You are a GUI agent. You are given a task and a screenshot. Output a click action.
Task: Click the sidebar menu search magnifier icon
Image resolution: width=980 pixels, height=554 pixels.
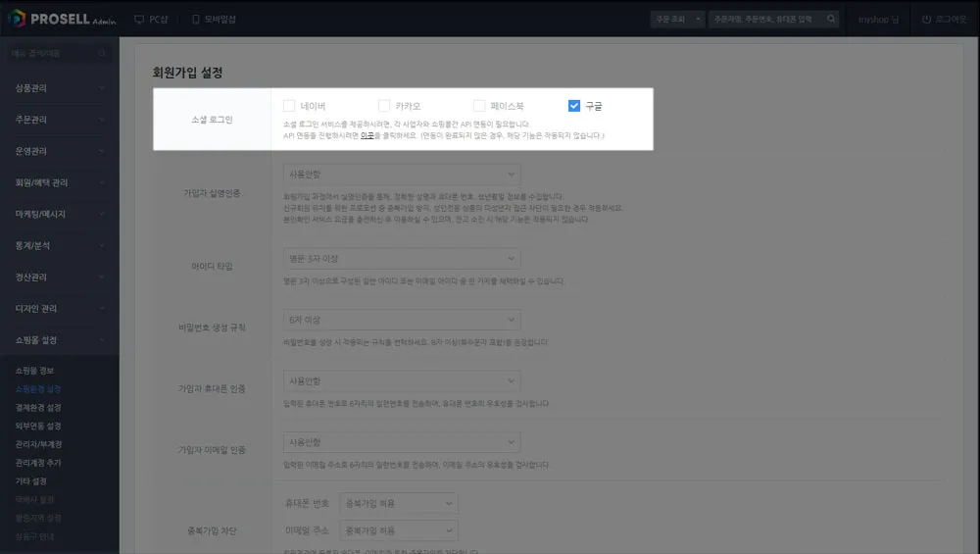[102, 54]
